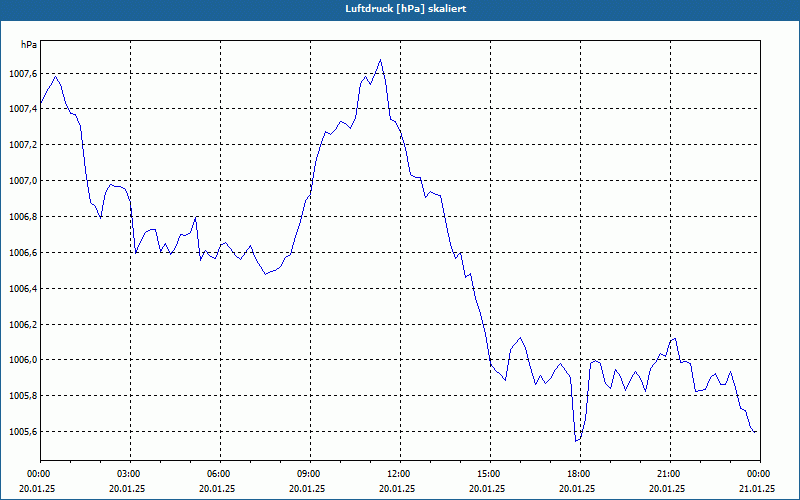Click the 1006,8 y-axis label
This screenshot has height=500, width=800.
(23, 217)
